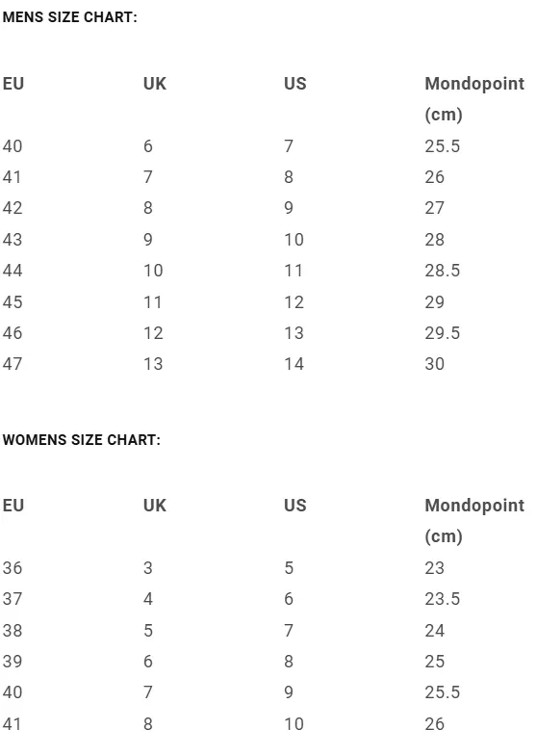537x756 pixels.
Task: Click mens US size 14 cell
Action: pyautogui.click(x=294, y=363)
